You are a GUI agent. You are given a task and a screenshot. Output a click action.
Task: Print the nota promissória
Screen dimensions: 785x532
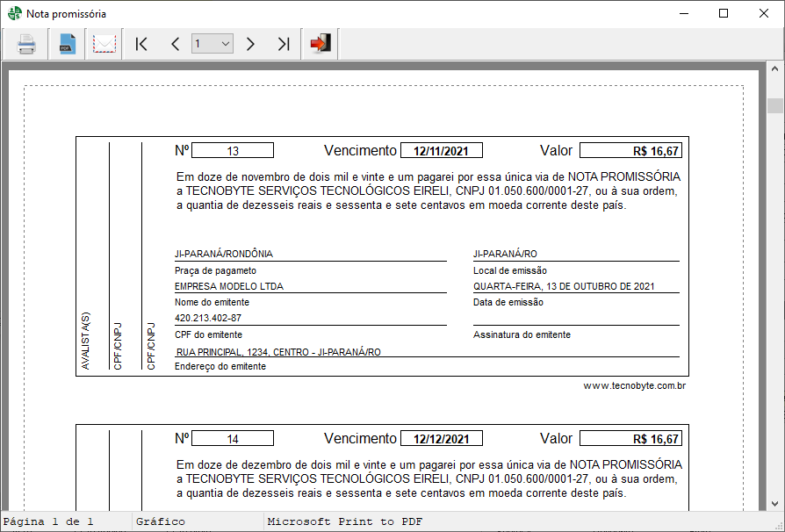click(x=25, y=43)
